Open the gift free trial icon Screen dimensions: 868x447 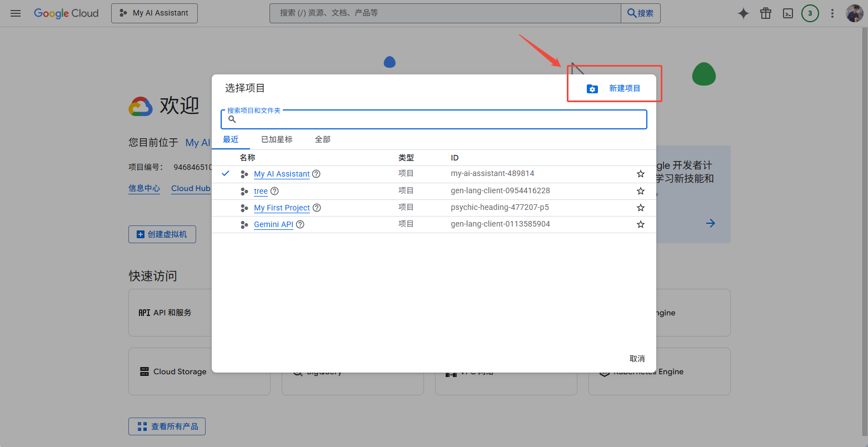click(x=766, y=13)
